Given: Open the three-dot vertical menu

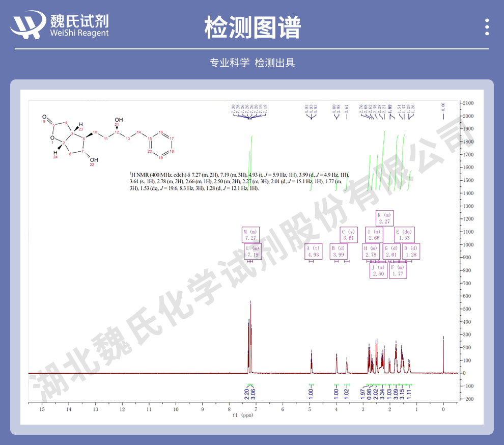Looking at the screenshot, I should tap(487, 27).
